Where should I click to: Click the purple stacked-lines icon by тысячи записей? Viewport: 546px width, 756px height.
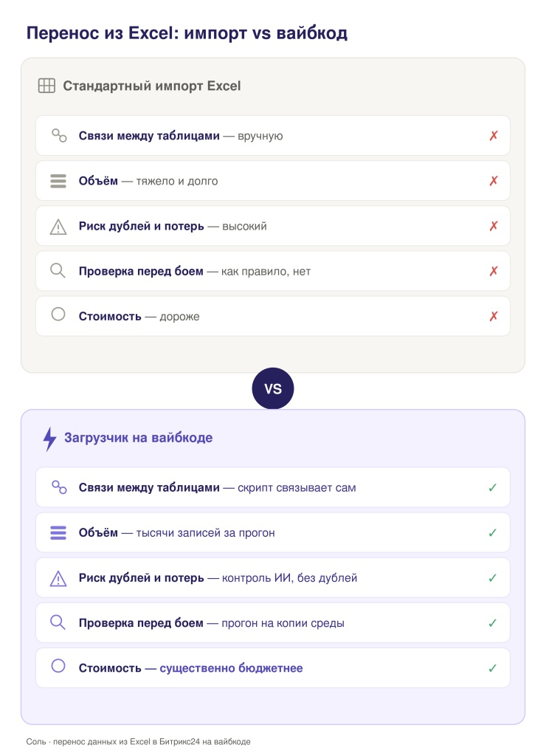58,532
